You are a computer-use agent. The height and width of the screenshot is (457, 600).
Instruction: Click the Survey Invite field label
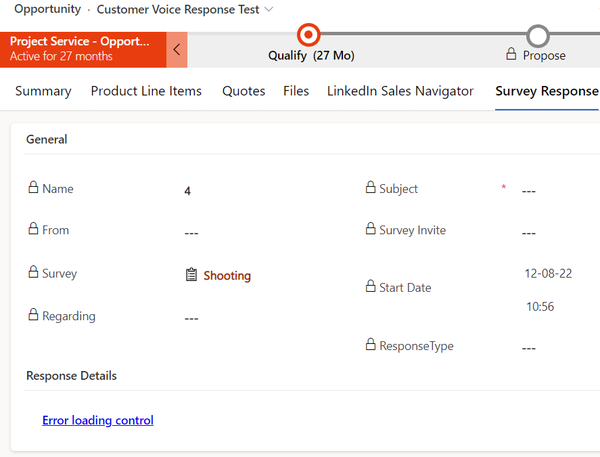412,230
